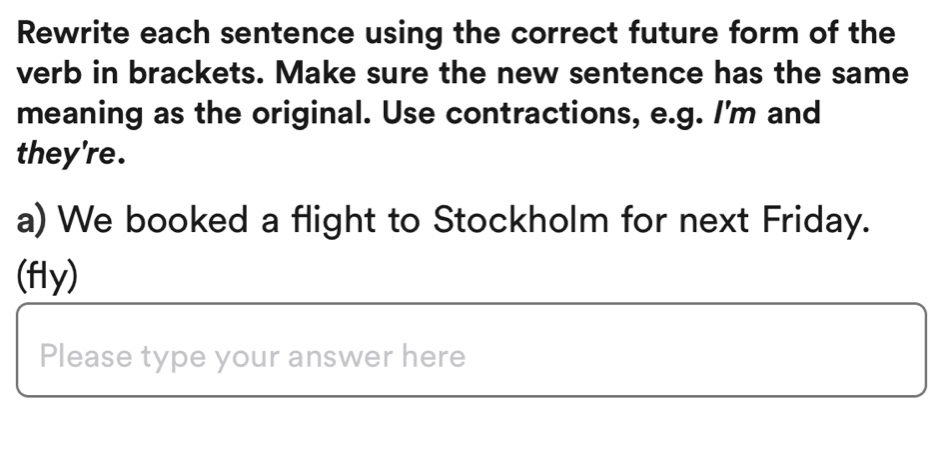Click the bold instruction paragraph
The height and width of the screenshot is (475, 931).
[x=460, y=92]
